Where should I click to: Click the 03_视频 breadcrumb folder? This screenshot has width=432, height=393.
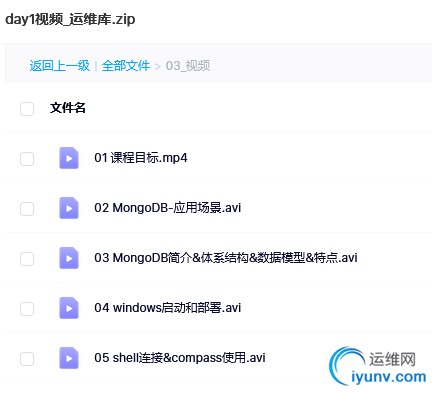(188, 66)
